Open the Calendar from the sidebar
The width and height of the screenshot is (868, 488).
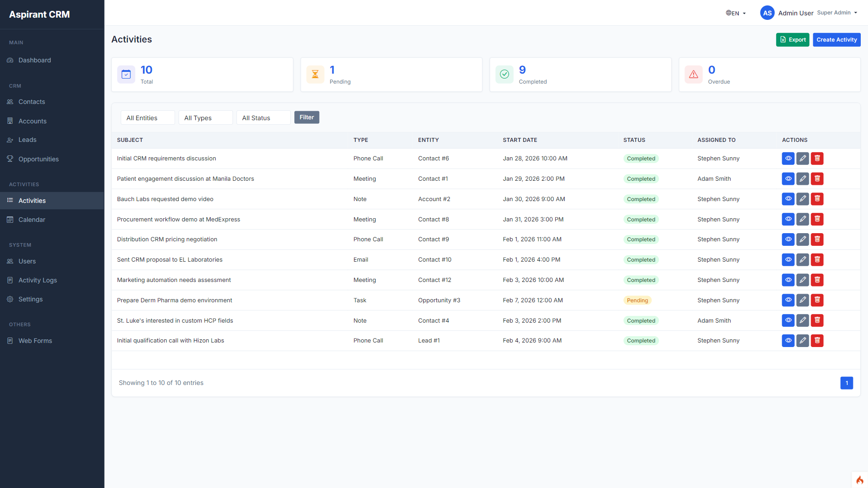tap(32, 220)
